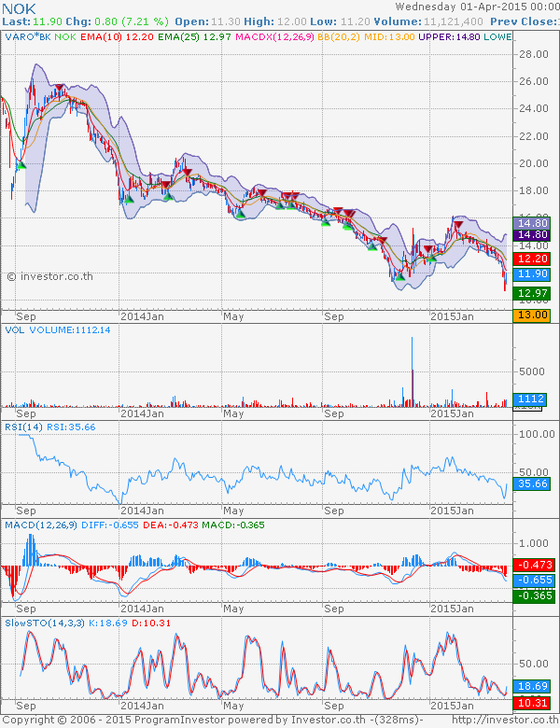Image resolution: width=560 pixels, height=728 pixels.
Task: Click the blue 1112 volume tag
Action: pyautogui.click(x=530, y=399)
